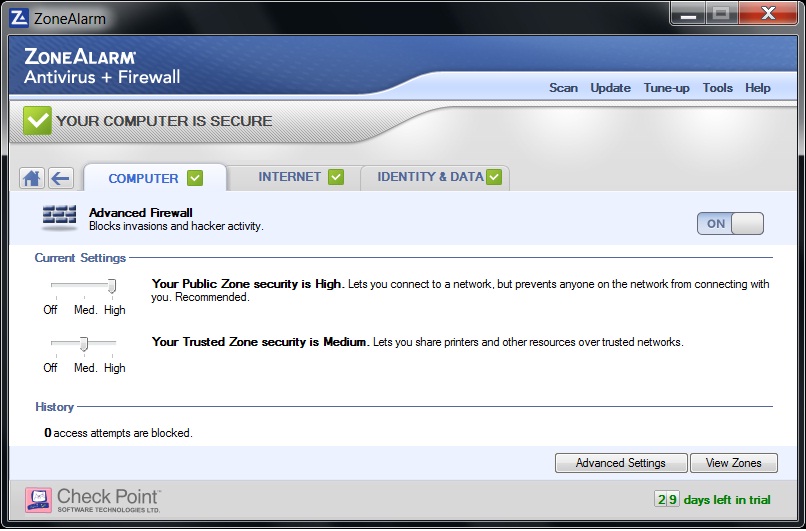Open the Scan menu
This screenshot has height=531, width=806.
point(563,88)
